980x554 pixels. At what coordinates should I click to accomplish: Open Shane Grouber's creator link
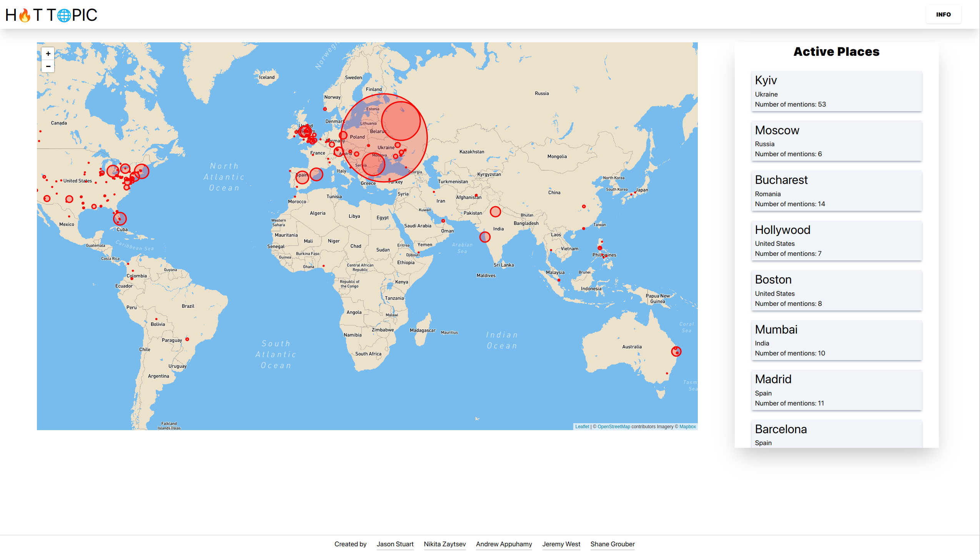pyautogui.click(x=612, y=544)
